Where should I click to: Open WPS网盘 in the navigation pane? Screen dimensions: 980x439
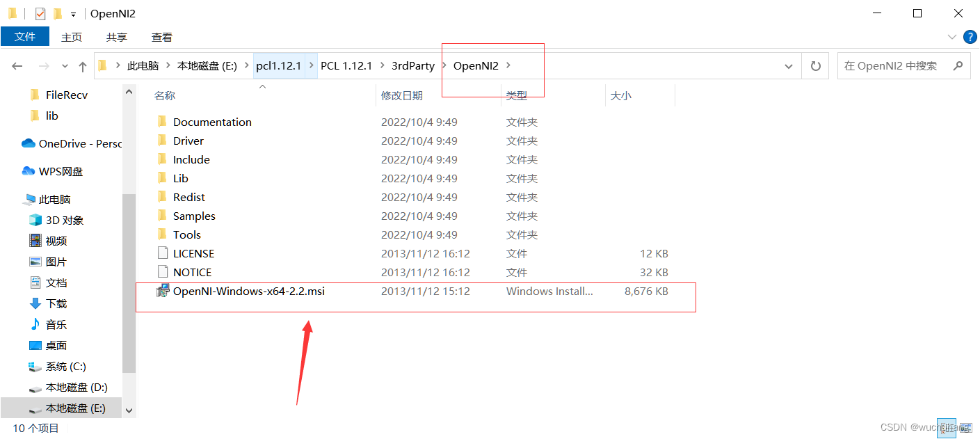[61, 171]
